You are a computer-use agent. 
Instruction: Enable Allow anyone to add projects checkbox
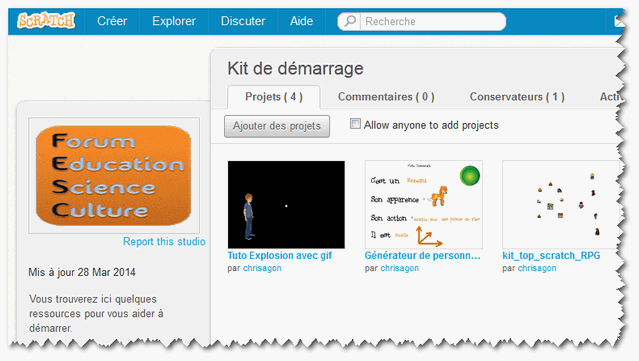pos(355,124)
